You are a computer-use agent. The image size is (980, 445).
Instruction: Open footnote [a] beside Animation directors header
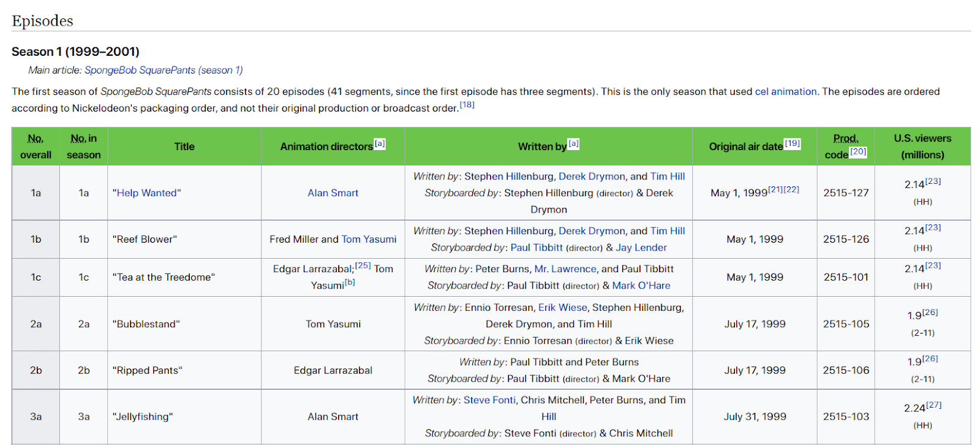point(380,143)
